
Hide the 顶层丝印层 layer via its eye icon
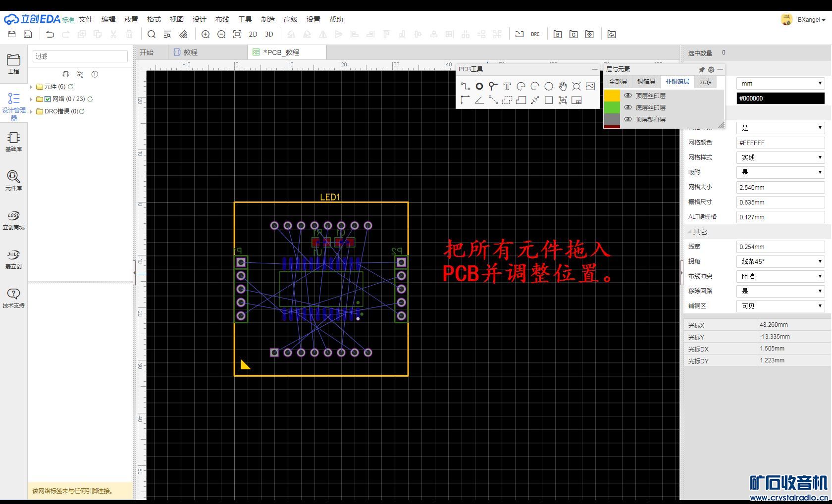[x=628, y=96]
